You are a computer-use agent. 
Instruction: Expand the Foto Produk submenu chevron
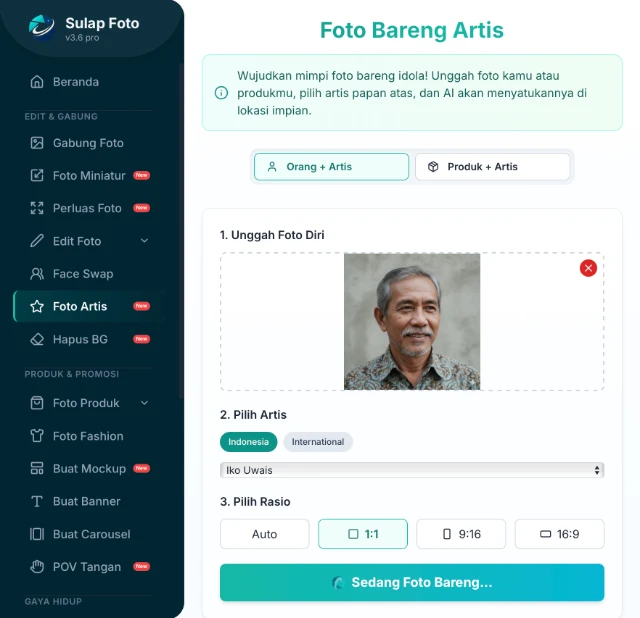144,403
